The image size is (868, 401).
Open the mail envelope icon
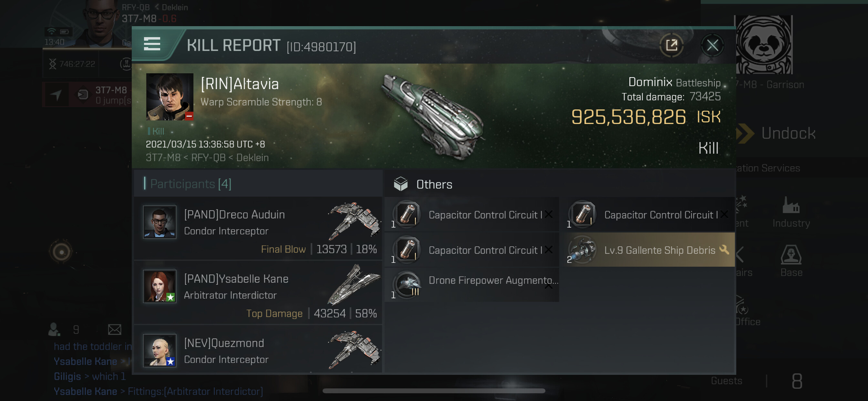coord(115,329)
